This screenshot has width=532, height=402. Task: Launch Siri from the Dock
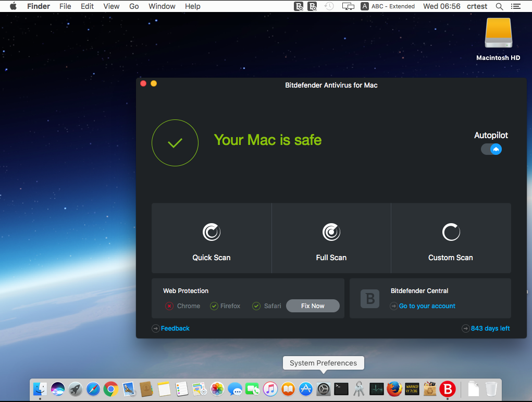(58, 389)
